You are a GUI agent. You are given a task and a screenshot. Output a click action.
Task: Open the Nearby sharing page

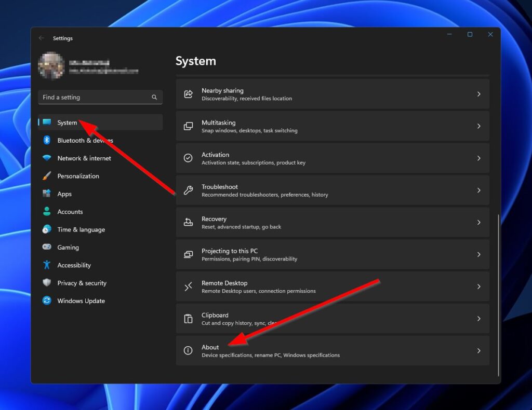click(x=332, y=94)
